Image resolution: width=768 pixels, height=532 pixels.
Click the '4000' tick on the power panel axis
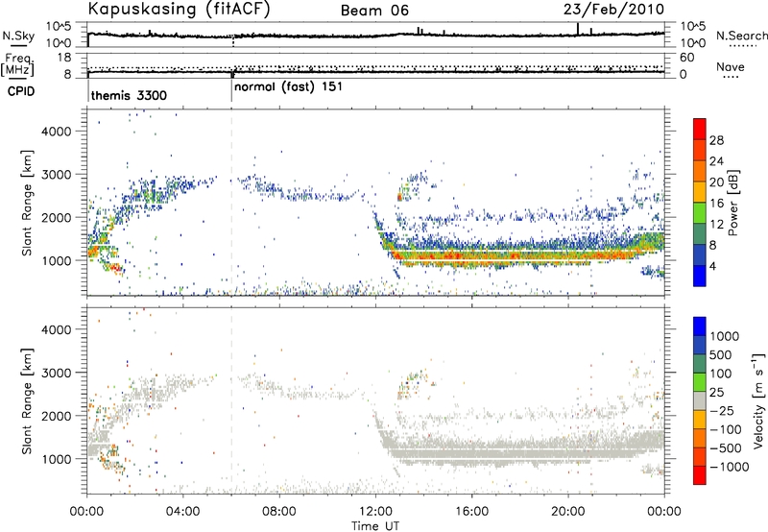(x=57, y=132)
